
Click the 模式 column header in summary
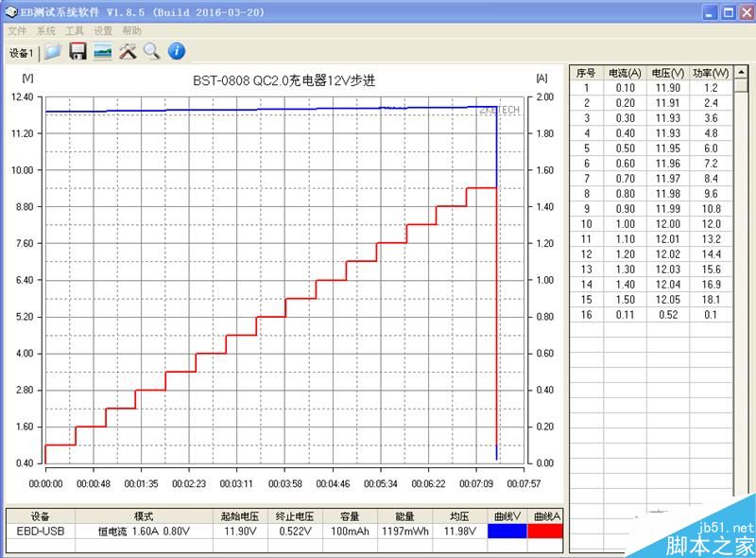pos(144,516)
